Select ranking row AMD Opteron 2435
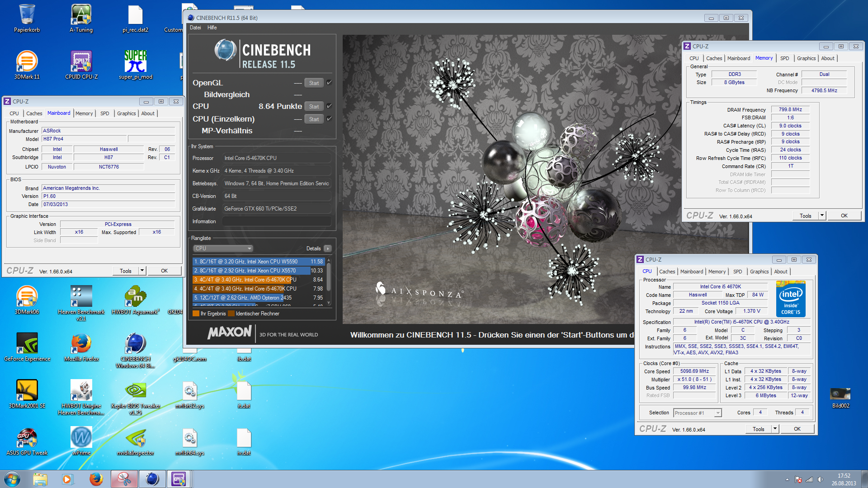Image resolution: width=868 pixels, height=488 pixels. (258, 297)
